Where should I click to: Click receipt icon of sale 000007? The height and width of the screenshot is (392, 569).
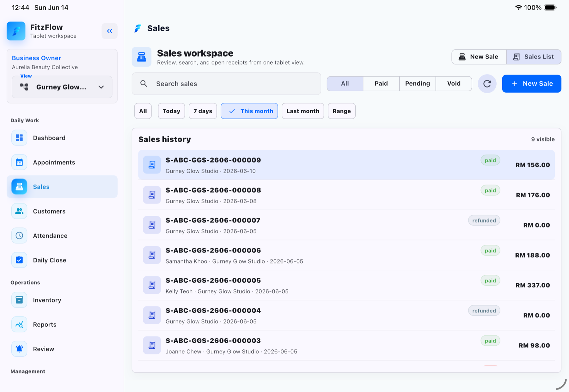(x=152, y=225)
